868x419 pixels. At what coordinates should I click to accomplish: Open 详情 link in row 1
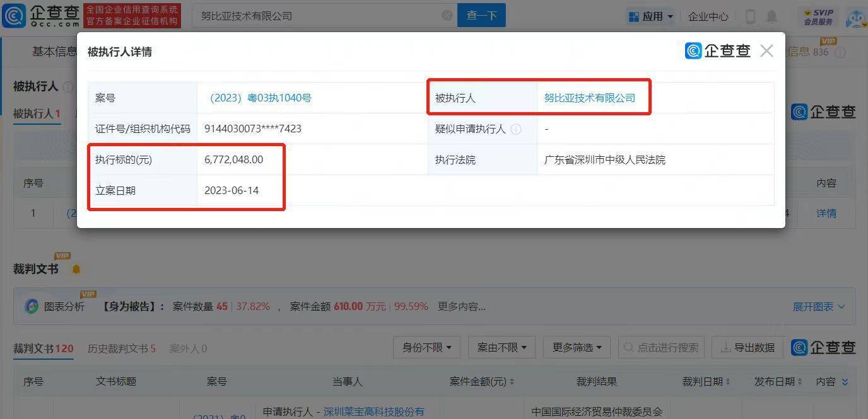click(826, 214)
